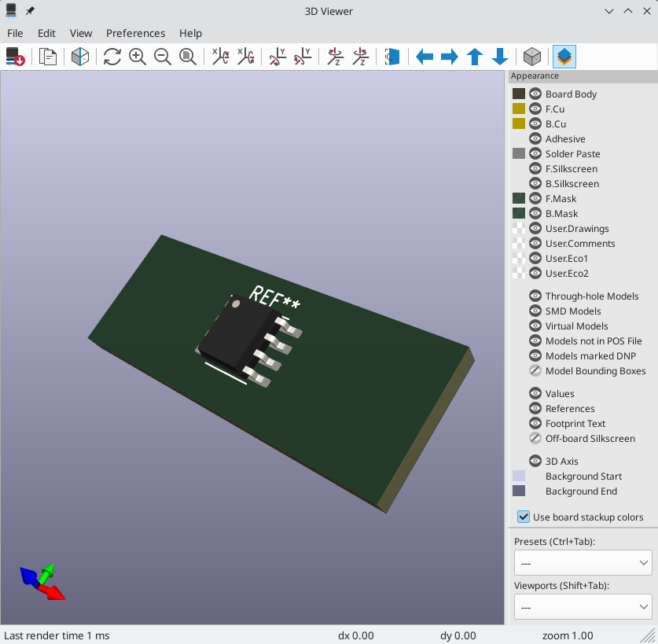Enable raytracing rendering
Screen dimensions: 658x644
click(x=531, y=57)
